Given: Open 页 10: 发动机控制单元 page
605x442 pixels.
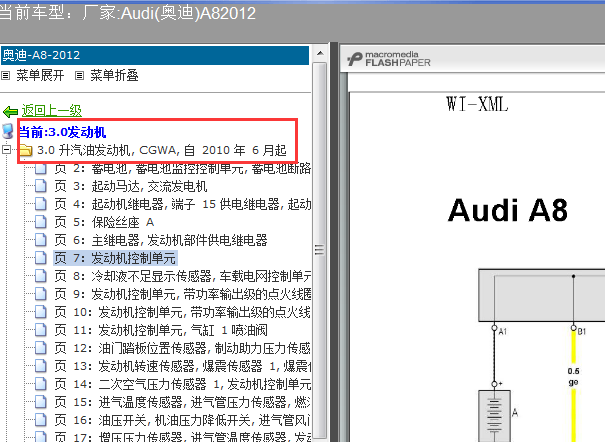Looking at the screenshot, I should click(x=182, y=312).
